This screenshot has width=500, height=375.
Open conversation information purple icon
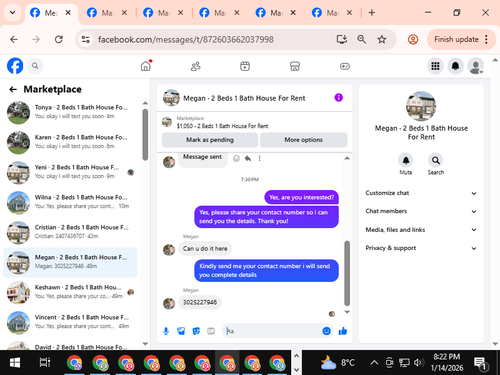(x=339, y=98)
